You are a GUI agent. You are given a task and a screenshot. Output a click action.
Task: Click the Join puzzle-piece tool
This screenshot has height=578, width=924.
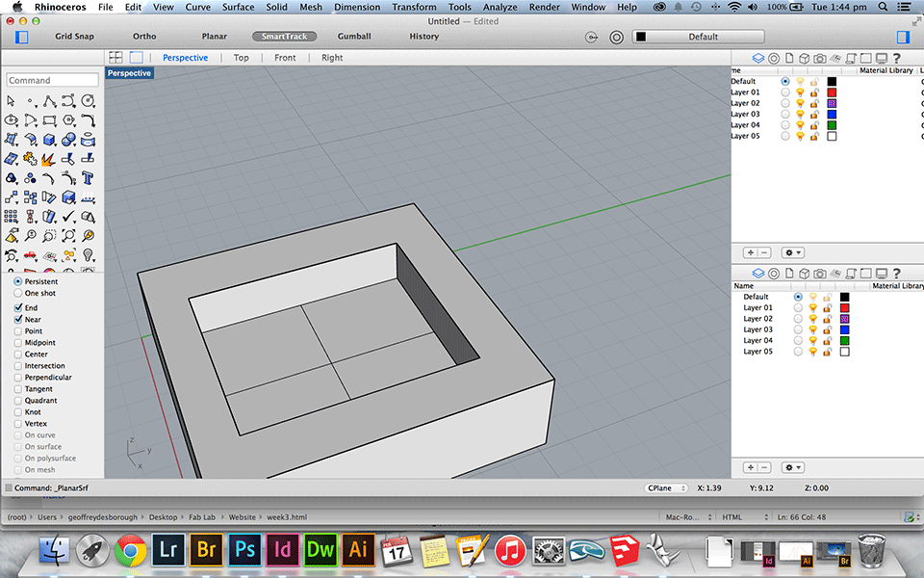point(30,159)
